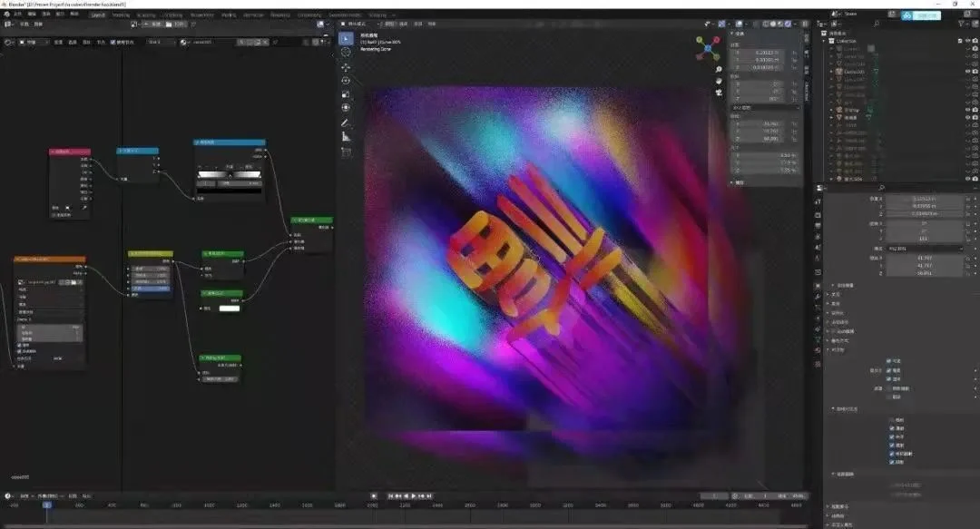Open the Material properties tab

[818, 351]
